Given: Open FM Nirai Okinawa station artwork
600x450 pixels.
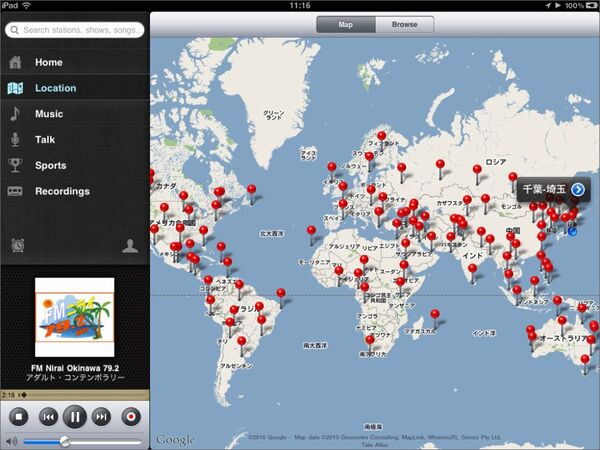Looking at the screenshot, I should (75, 317).
